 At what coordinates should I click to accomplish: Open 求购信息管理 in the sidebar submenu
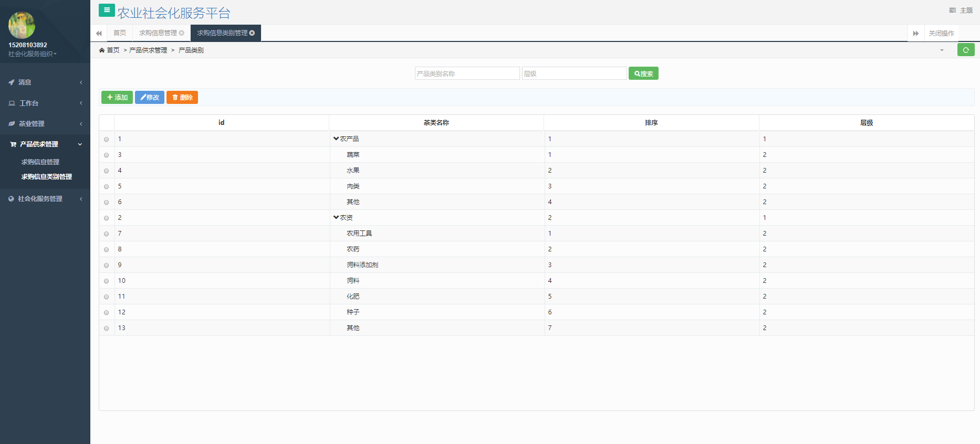40,162
